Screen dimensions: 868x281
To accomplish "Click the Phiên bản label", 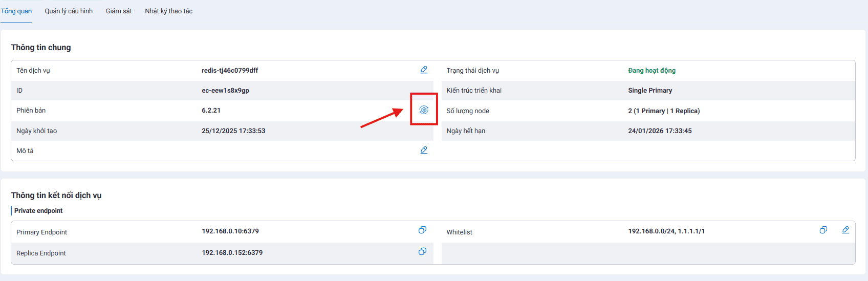I will click(x=31, y=111).
